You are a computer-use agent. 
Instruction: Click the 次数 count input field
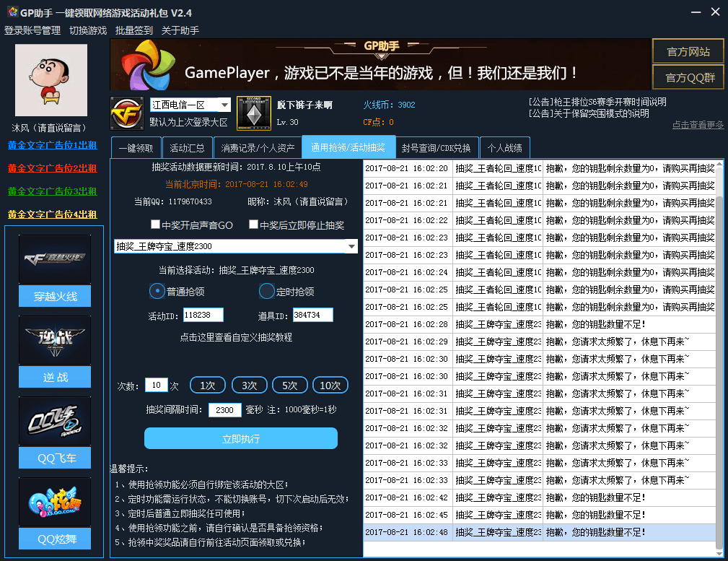click(157, 385)
